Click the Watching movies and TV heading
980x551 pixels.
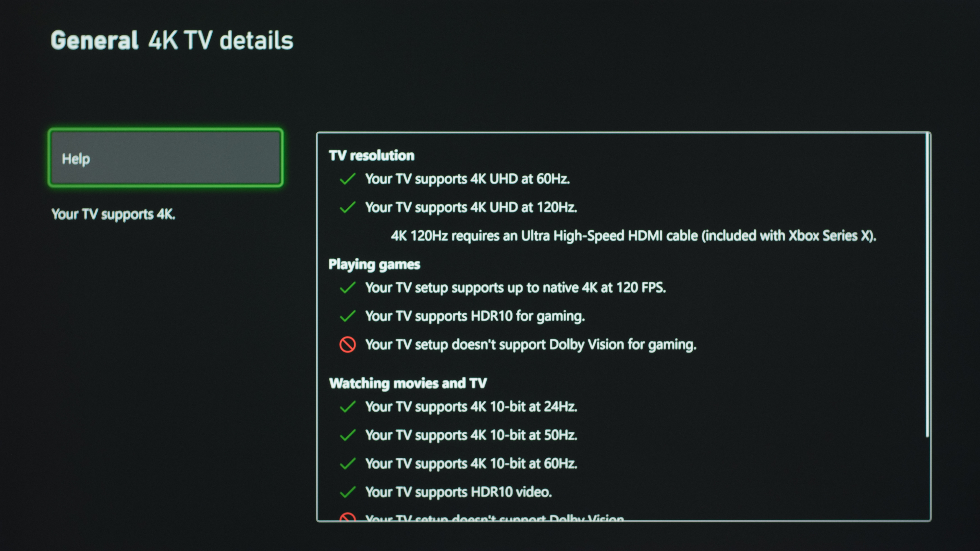pos(408,383)
